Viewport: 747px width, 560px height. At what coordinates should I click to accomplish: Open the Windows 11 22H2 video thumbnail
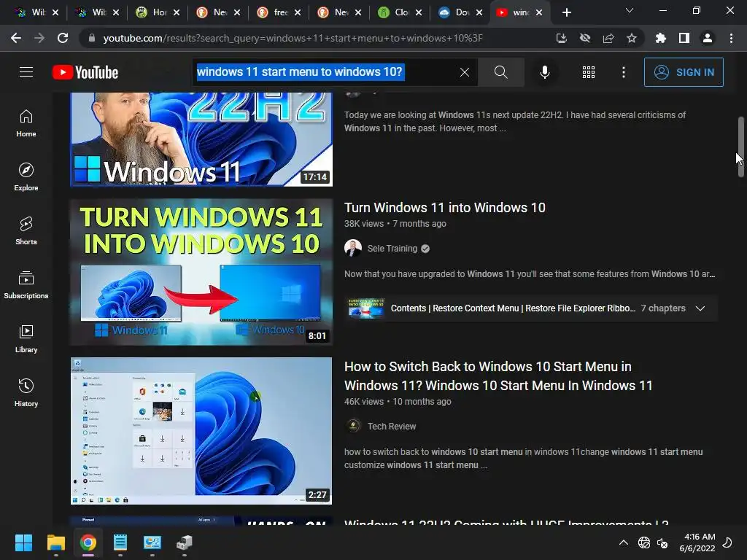pos(201,139)
